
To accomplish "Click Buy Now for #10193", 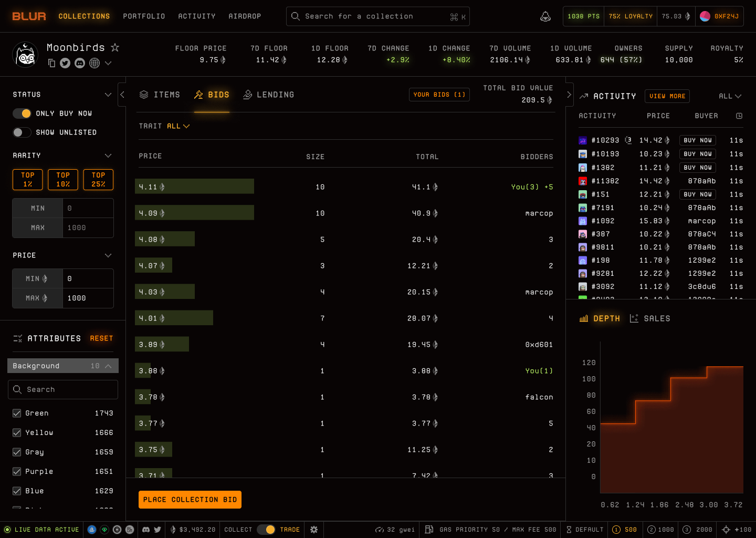I will tap(698, 154).
